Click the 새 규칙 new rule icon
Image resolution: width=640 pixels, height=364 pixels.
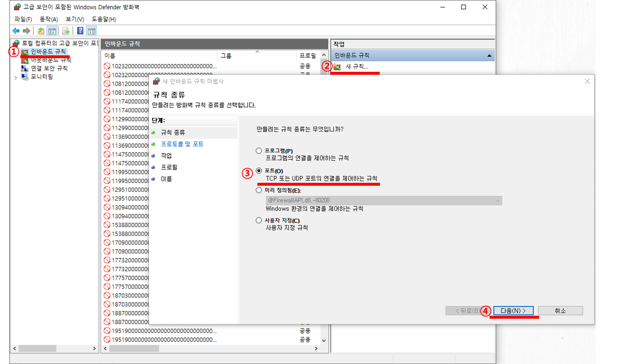point(337,67)
